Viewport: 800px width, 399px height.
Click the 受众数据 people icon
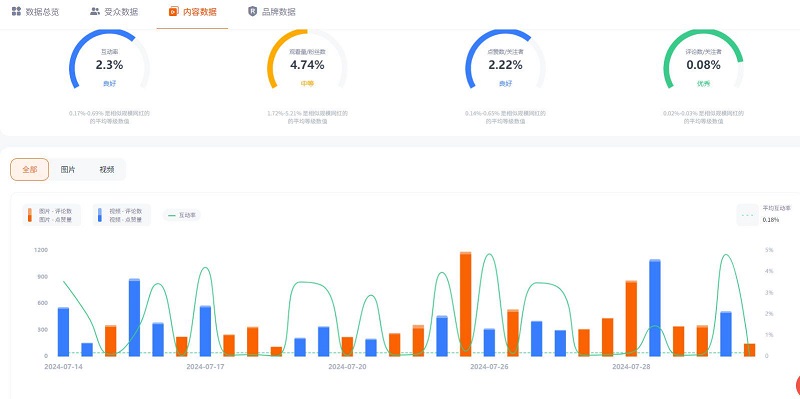click(x=95, y=11)
